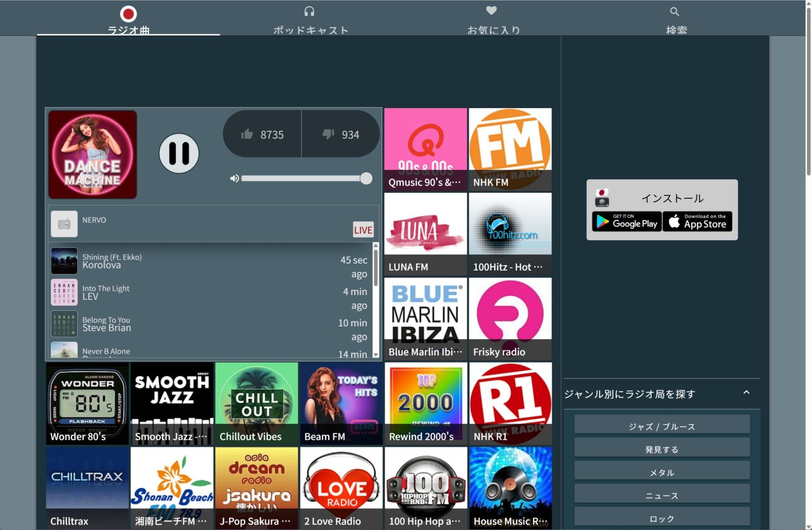Select the ラジオ曲 tab
The height and width of the screenshot is (530, 812).
[x=128, y=20]
